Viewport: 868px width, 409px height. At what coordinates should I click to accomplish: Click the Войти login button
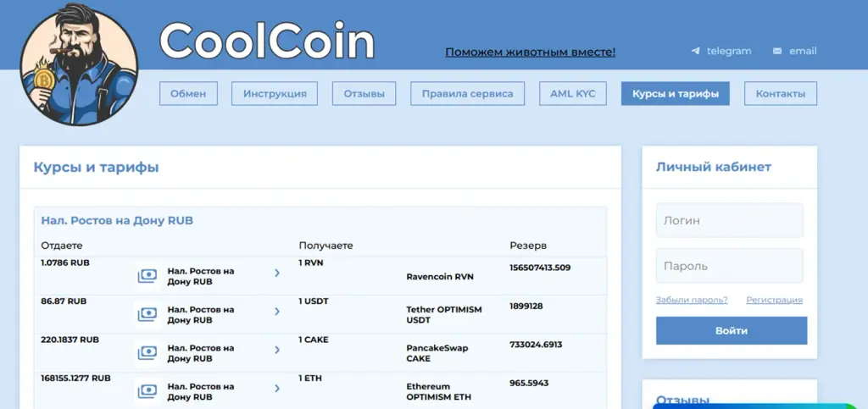click(x=732, y=330)
